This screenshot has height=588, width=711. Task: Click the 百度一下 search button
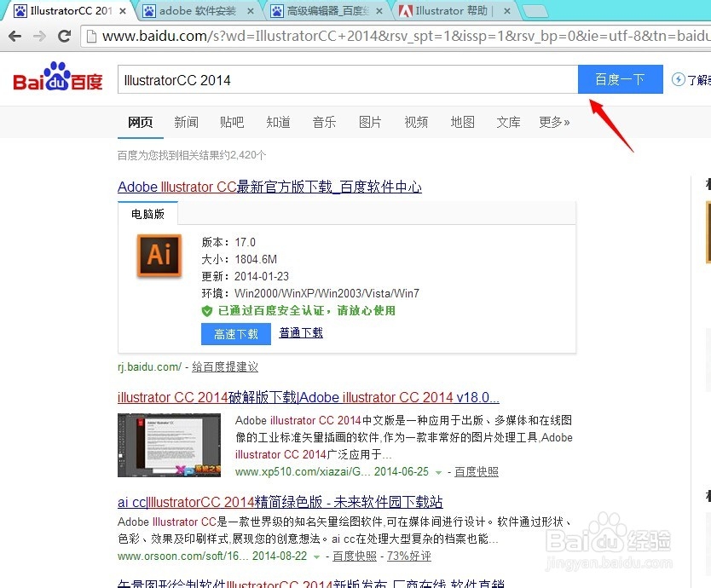(x=621, y=79)
